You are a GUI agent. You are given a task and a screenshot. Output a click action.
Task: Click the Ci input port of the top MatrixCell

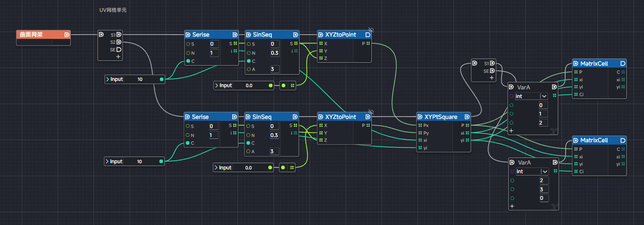click(x=576, y=95)
